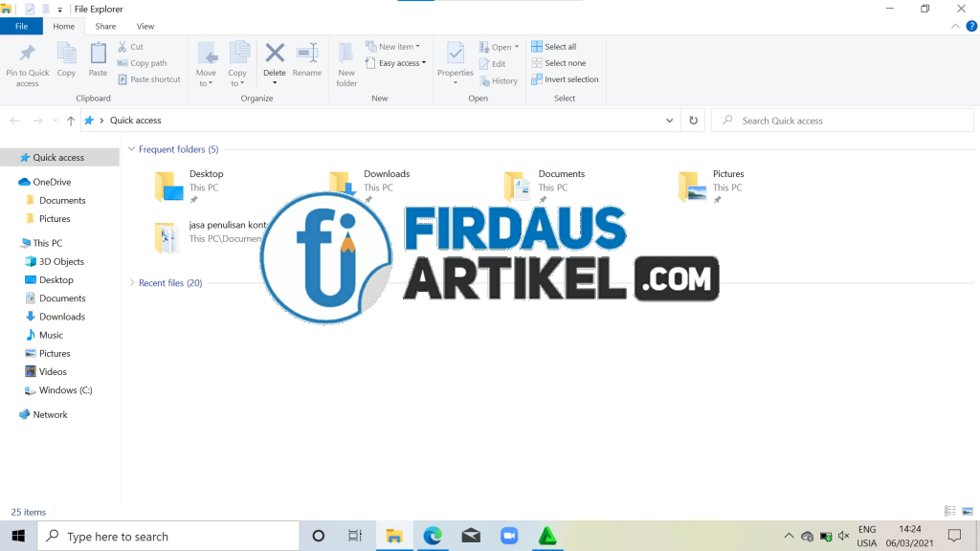Click the muted volume tray icon
Image resolution: width=980 pixels, height=551 pixels.
coord(844,536)
